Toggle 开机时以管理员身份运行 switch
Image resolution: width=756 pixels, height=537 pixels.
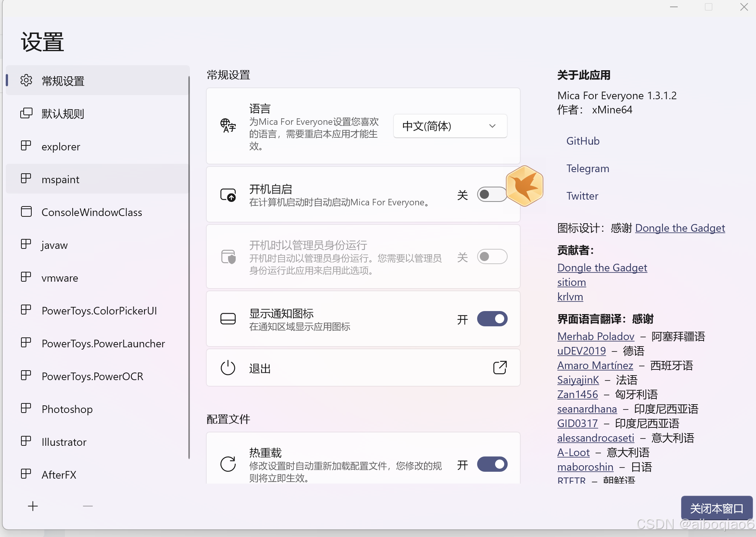coord(492,257)
